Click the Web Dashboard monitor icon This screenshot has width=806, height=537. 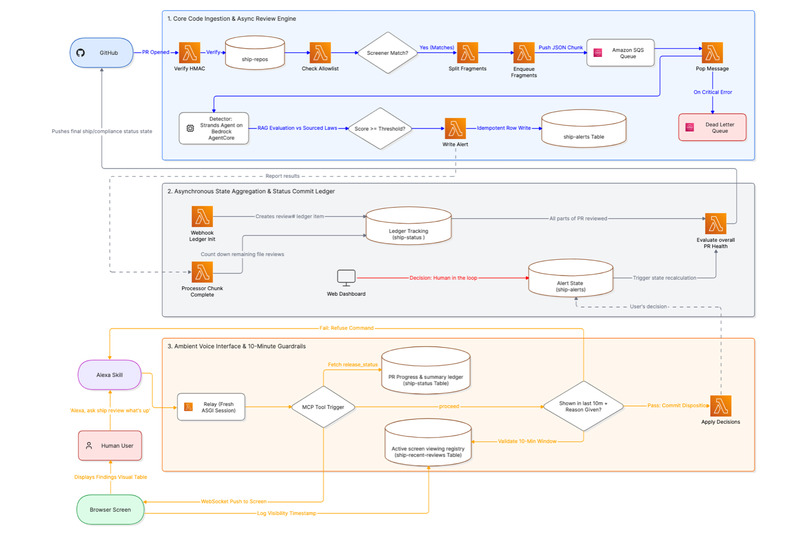point(346,278)
